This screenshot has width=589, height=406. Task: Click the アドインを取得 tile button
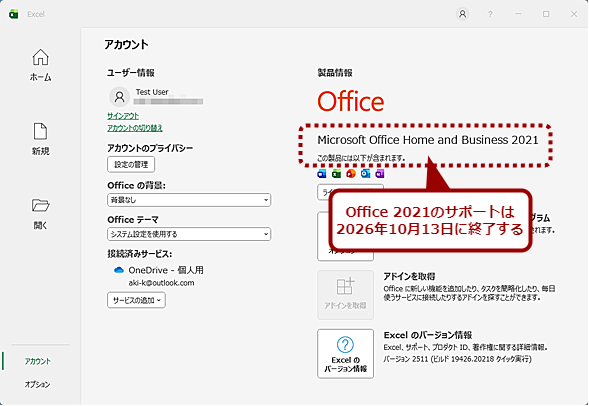pos(346,295)
